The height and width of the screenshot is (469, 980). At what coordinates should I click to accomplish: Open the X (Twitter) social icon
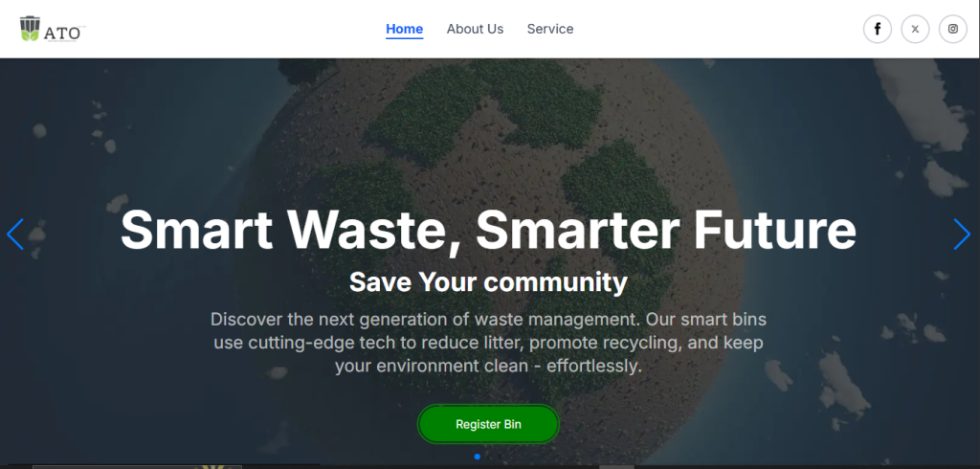915,29
